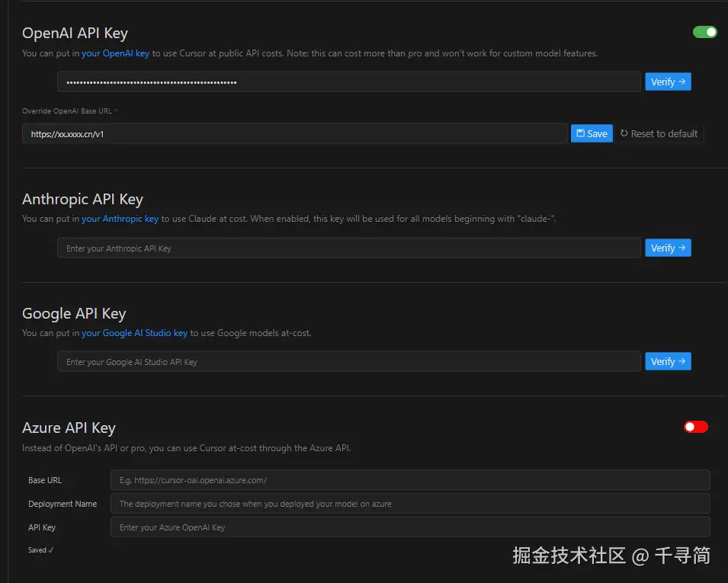Reset OpenAI base URL to default

[659, 133]
